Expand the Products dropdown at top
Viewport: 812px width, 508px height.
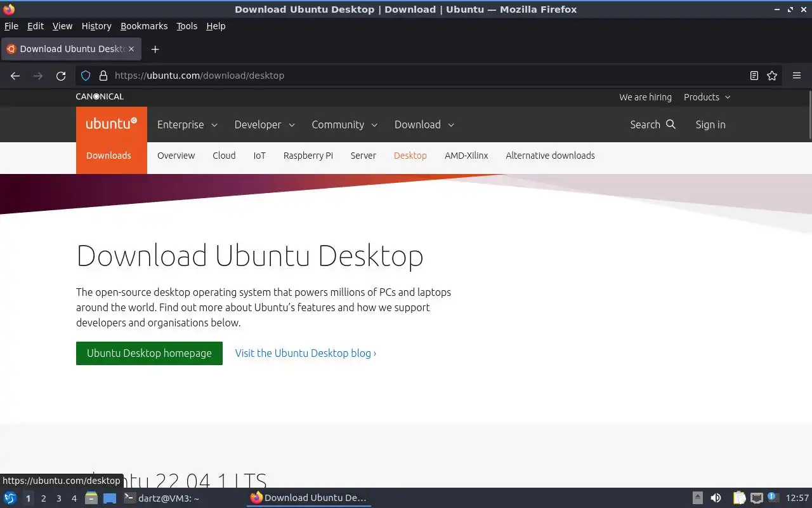point(707,97)
